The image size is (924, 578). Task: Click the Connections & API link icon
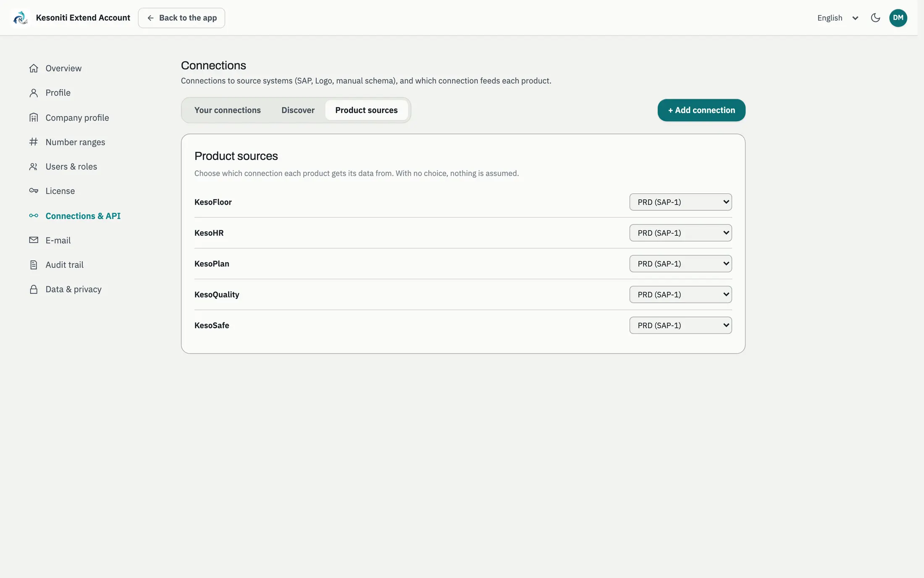coord(34,216)
